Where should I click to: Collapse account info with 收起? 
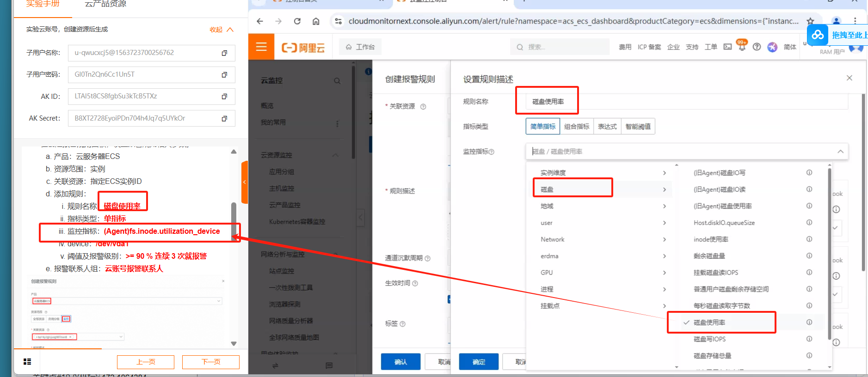click(x=222, y=30)
